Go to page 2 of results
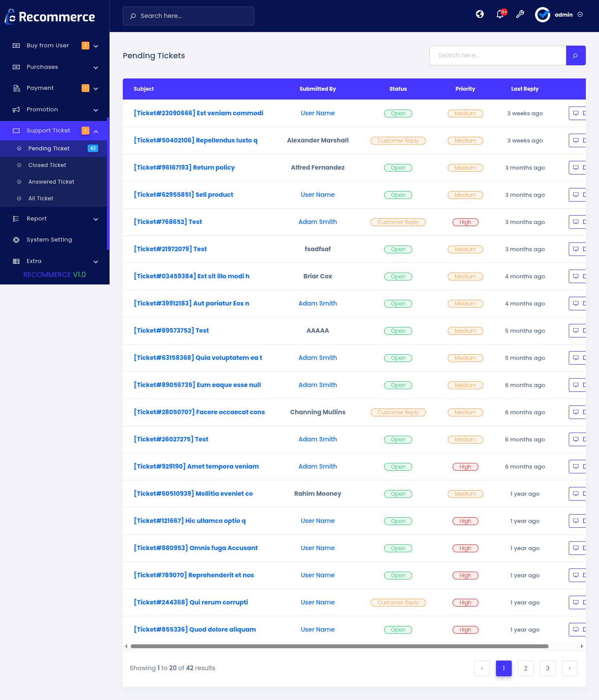 point(526,668)
